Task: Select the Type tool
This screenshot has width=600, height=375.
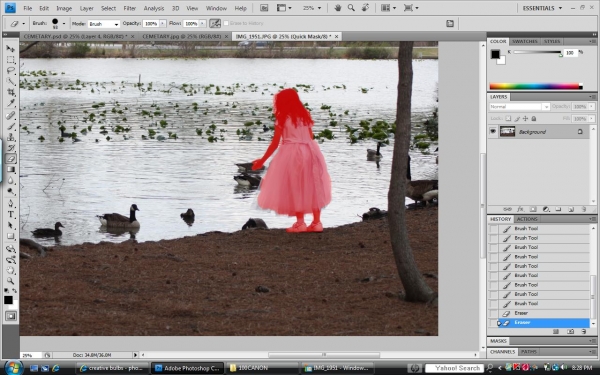Action: [10, 214]
